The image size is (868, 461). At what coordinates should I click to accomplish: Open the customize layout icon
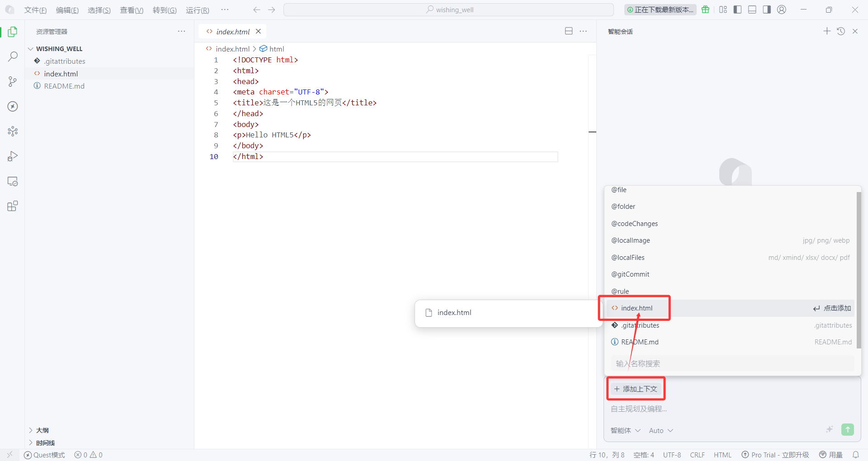pyautogui.click(x=723, y=9)
